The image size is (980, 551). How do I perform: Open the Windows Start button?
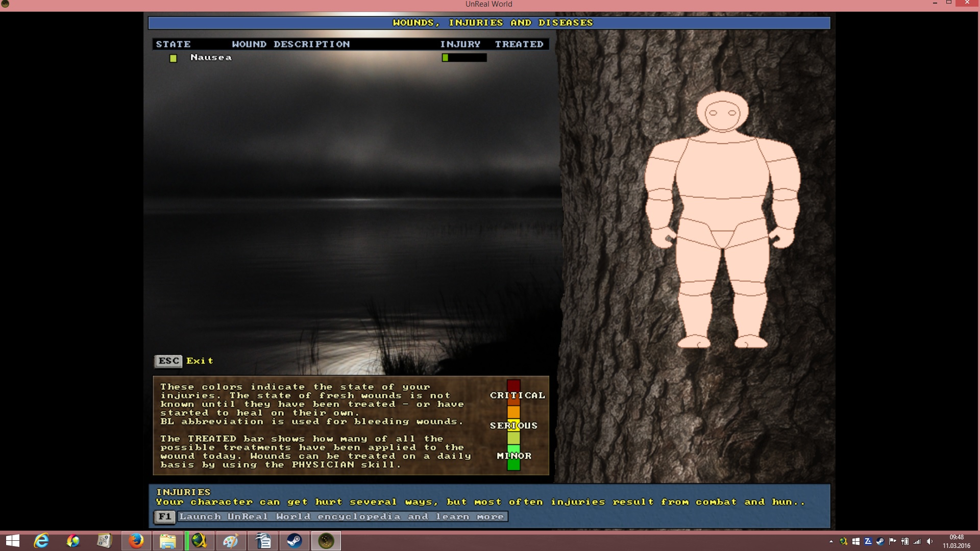pyautogui.click(x=13, y=541)
